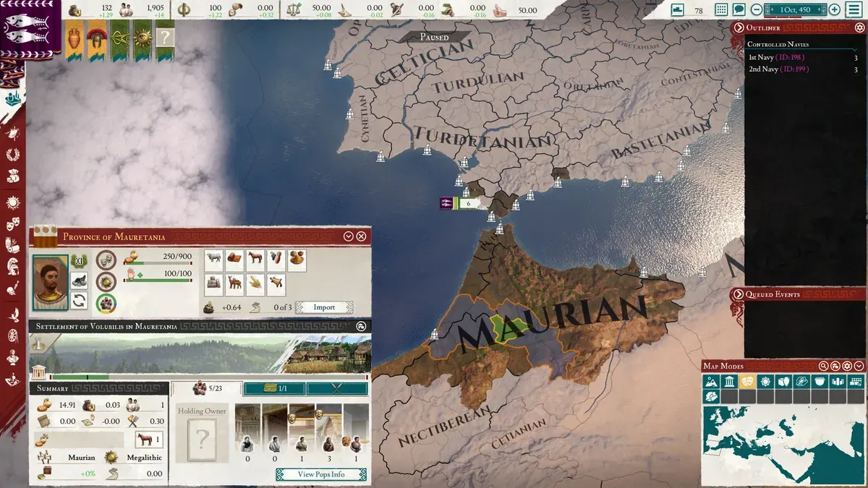Close the Province of Mauretania panel
This screenshot has width=868, height=488.
click(361, 236)
